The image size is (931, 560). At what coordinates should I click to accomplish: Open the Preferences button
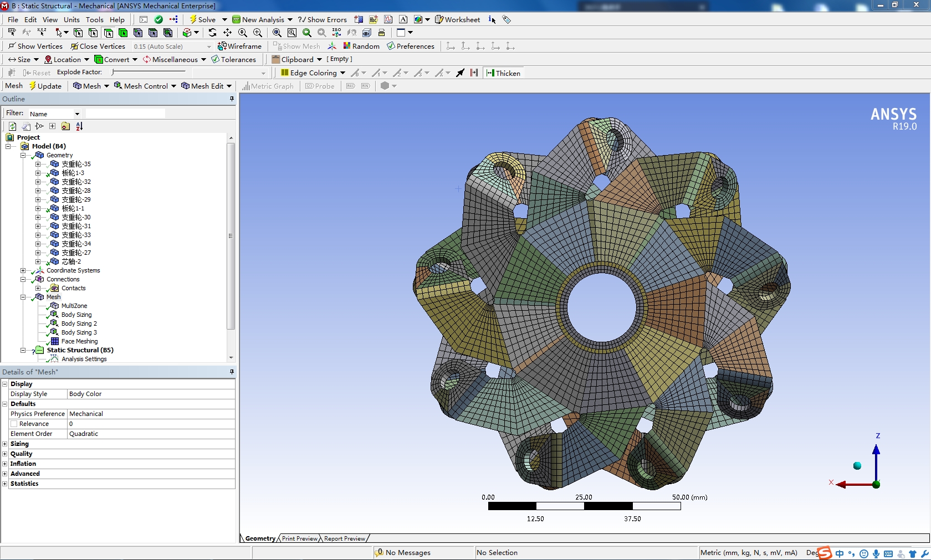click(x=410, y=46)
